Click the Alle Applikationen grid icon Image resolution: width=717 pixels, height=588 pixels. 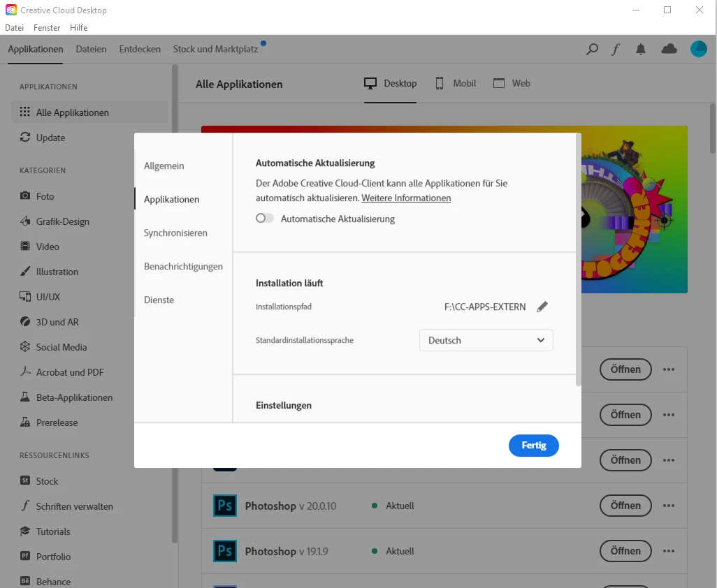pyautogui.click(x=25, y=112)
